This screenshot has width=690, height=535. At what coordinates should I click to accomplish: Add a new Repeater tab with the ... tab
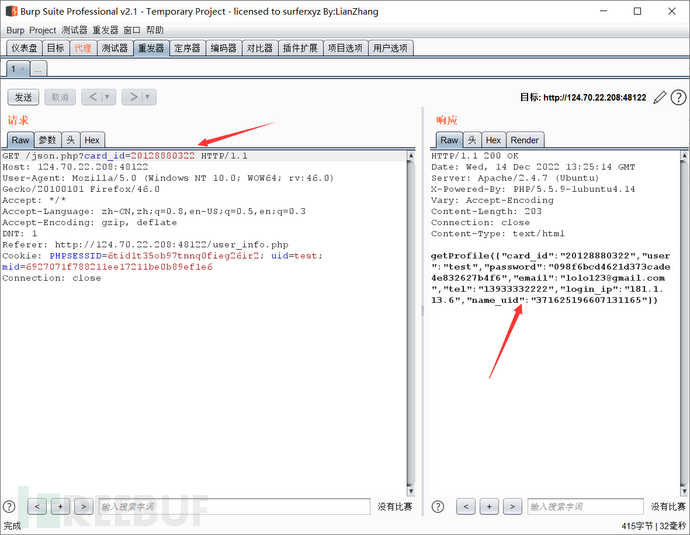[x=38, y=69]
